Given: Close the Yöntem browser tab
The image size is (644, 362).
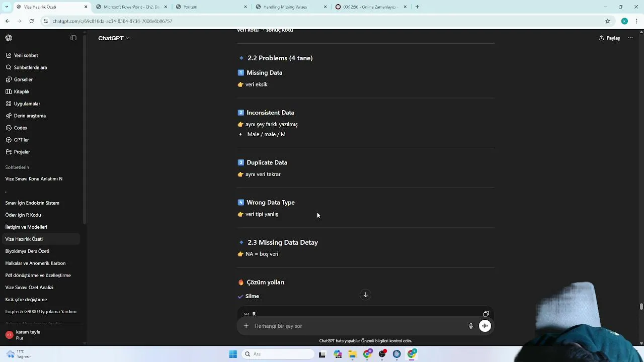Looking at the screenshot, I should coord(246,7).
